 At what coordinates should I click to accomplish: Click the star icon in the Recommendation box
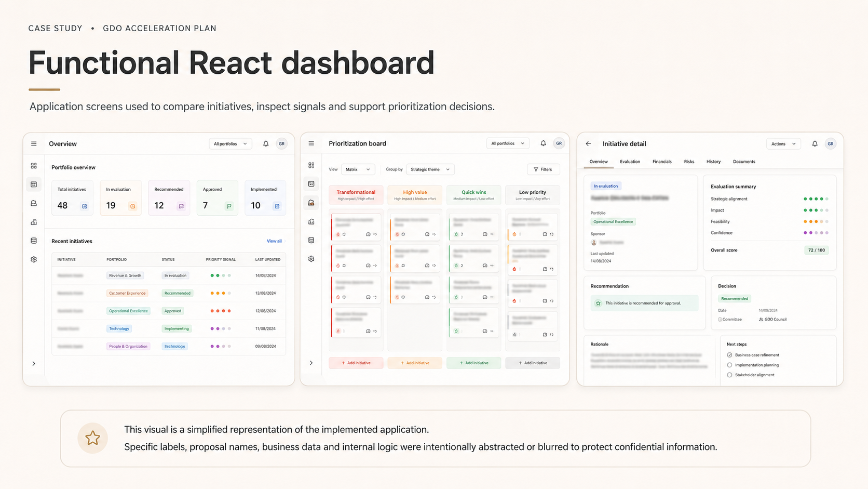pyautogui.click(x=598, y=303)
